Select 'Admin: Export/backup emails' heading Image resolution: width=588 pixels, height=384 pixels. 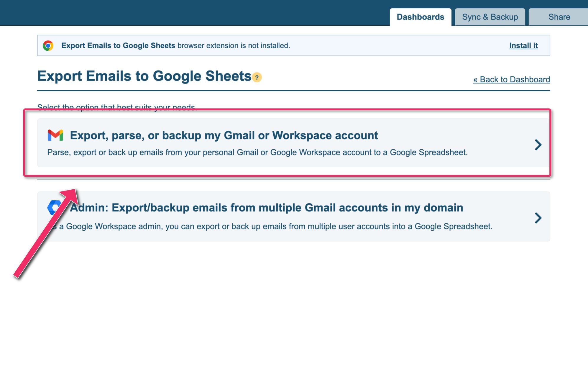[266, 208]
